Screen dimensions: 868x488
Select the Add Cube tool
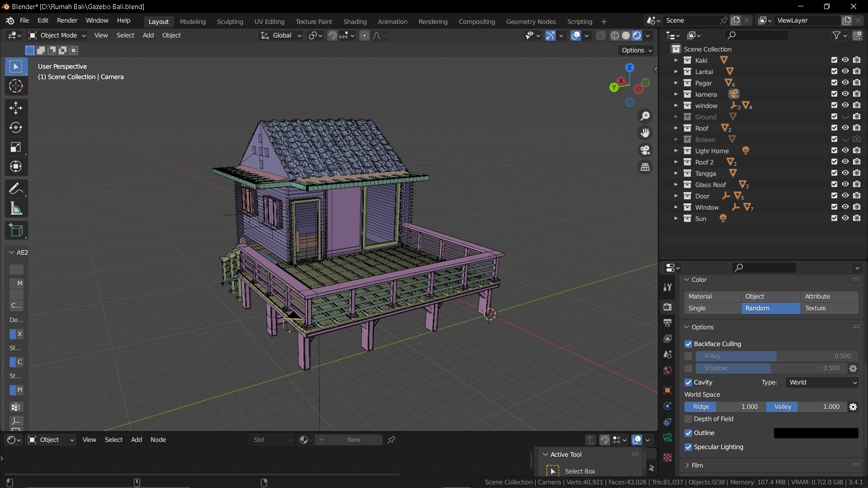(x=16, y=230)
